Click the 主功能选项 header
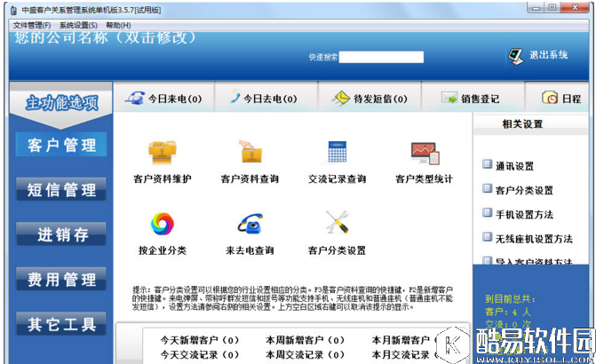 tap(61, 103)
